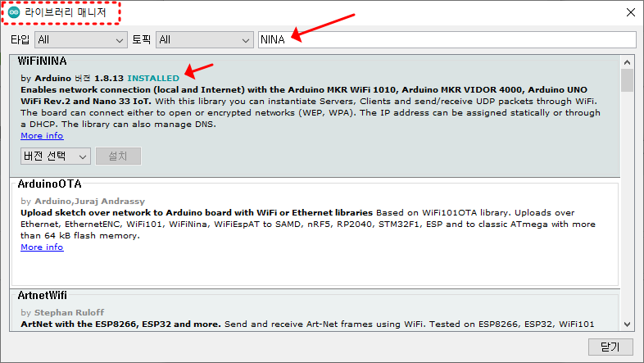This screenshot has height=363, width=644.
Task: Click the greyed 설치 install button
Action: tap(118, 156)
